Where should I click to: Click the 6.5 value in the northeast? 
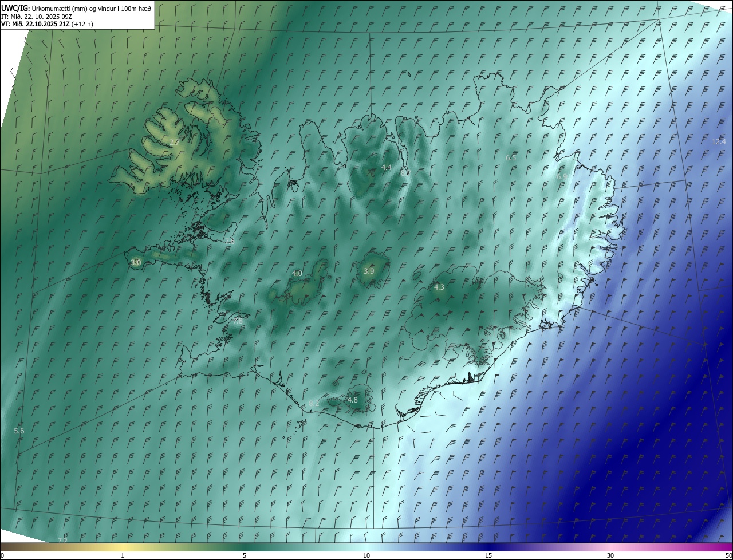click(x=511, y=157)
